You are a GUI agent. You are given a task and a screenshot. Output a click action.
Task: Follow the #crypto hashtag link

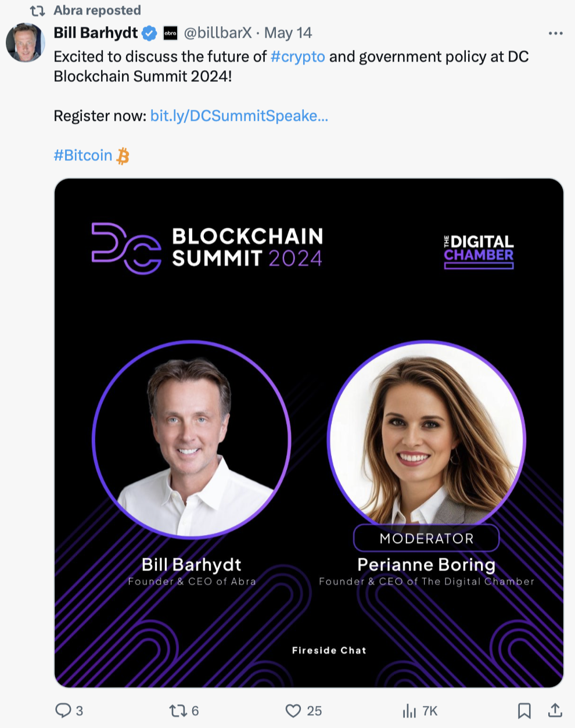click(x=297, y=57)
